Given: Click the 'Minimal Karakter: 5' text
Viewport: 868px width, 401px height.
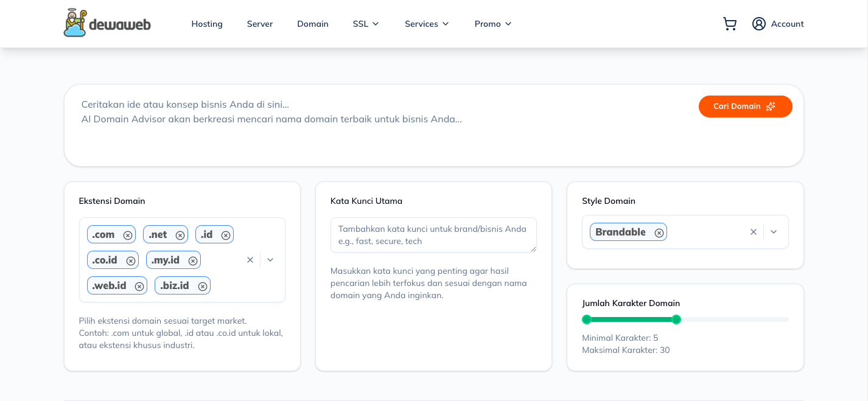Looking at the screenshot, I should [x=620, y=338].
